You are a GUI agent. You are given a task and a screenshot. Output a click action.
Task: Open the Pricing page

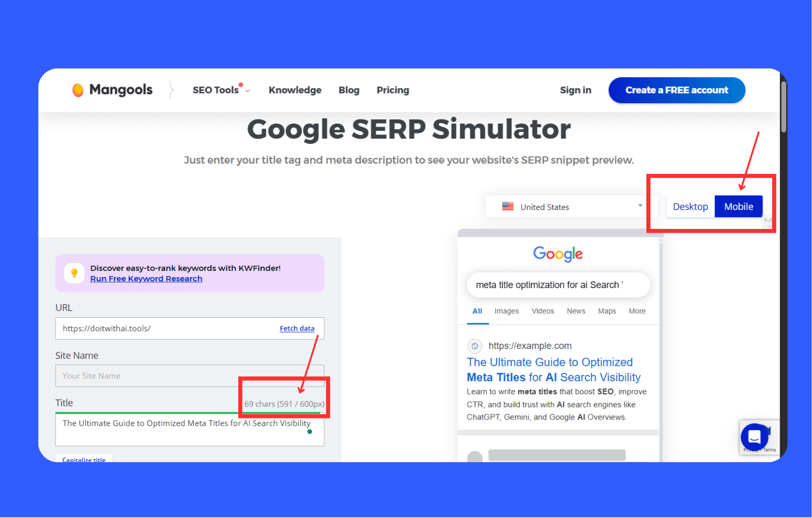392,90
